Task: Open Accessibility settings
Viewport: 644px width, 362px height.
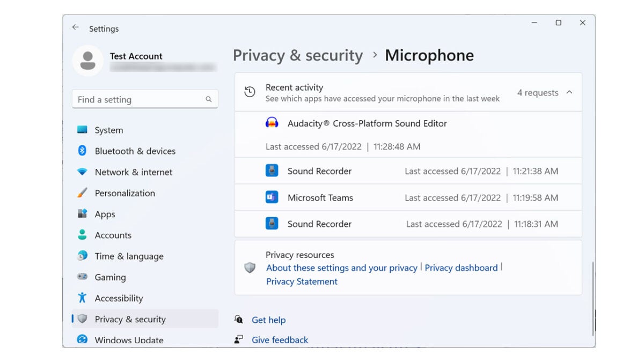Action: (x=145, y=298)
